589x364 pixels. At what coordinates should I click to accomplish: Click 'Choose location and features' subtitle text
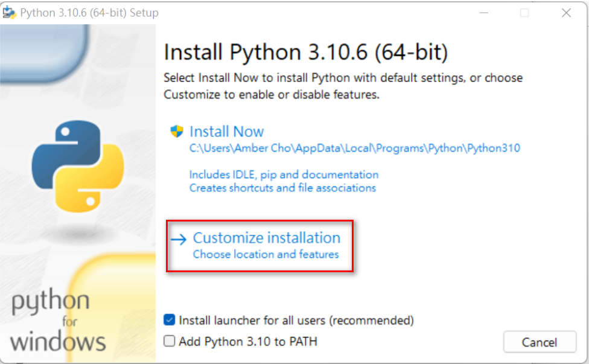pyautogui.click(x=267, y=254)
